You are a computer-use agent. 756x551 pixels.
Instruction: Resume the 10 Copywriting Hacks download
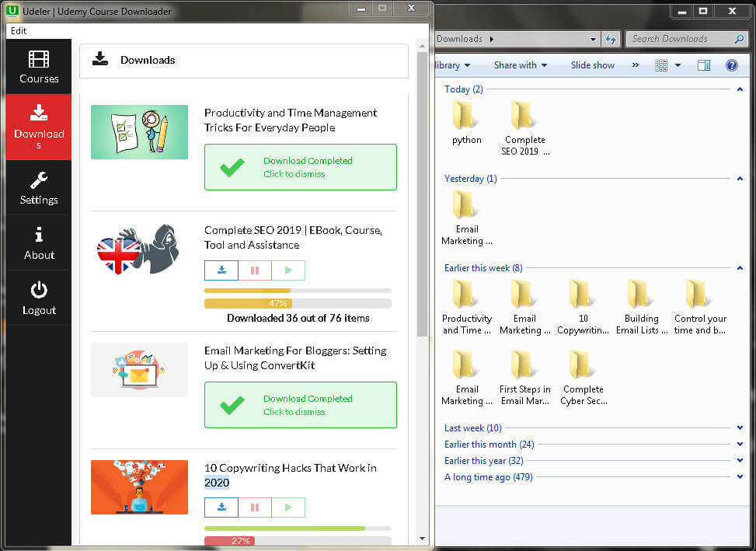click(x=288, y=507)
